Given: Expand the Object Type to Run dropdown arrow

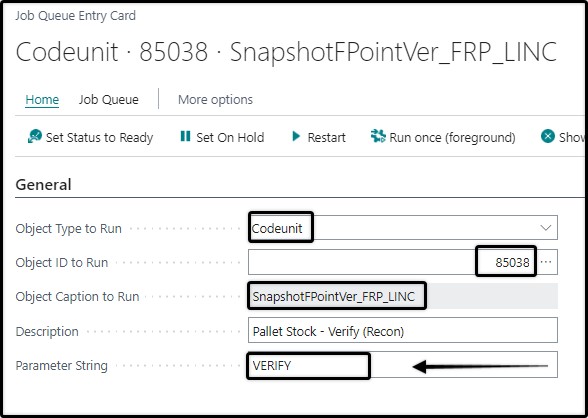Looking at the screenshot, I should coord(546,228).
